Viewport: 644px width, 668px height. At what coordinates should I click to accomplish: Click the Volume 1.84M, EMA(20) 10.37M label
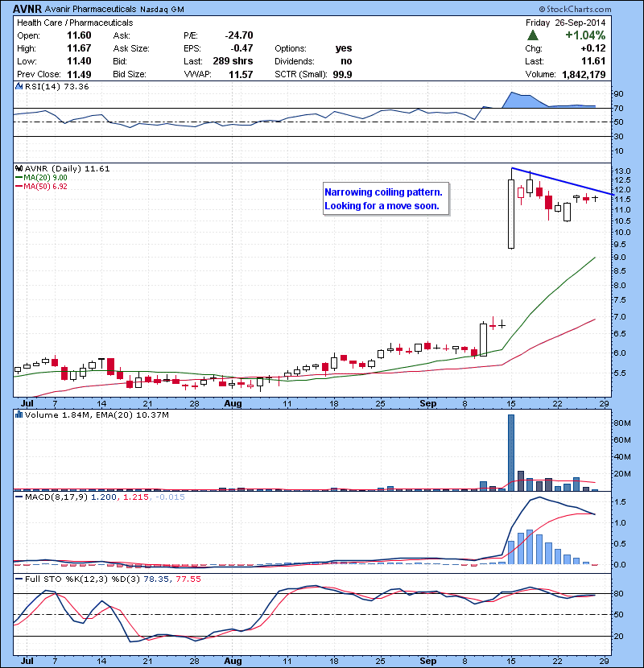[x=97, y=414]
